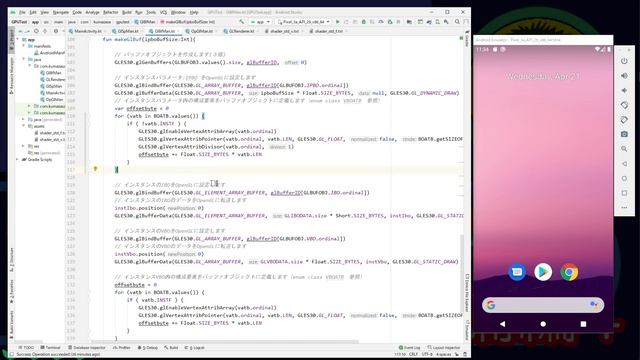This screenshot has width=640, height=360.
Task: Click the emulator take screenshot camera icon
Action: 624,134
